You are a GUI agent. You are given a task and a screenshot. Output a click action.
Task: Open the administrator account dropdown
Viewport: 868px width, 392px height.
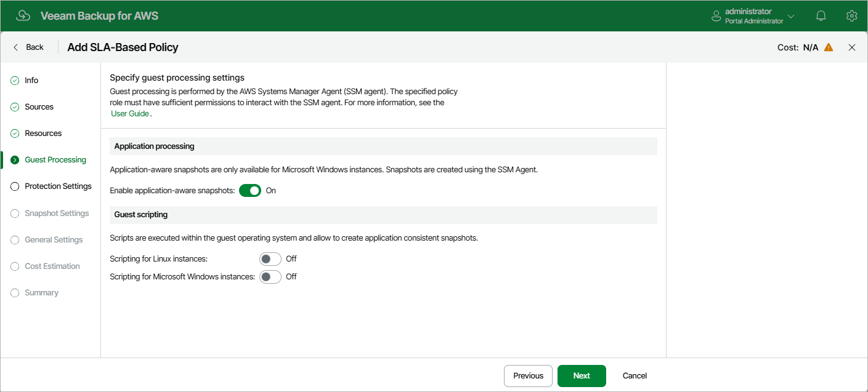point(791,16)
